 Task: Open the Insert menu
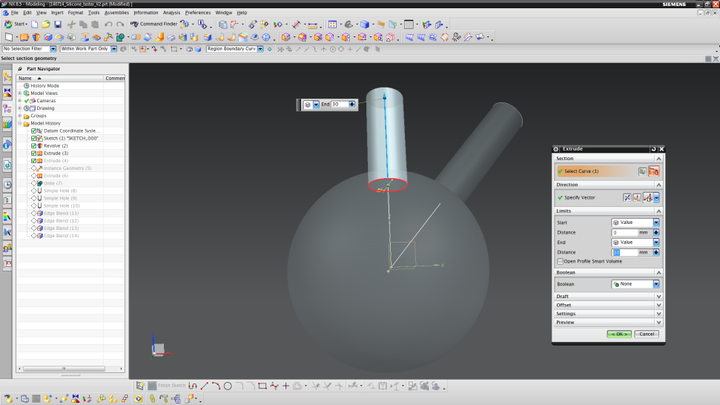pos(57,13)
